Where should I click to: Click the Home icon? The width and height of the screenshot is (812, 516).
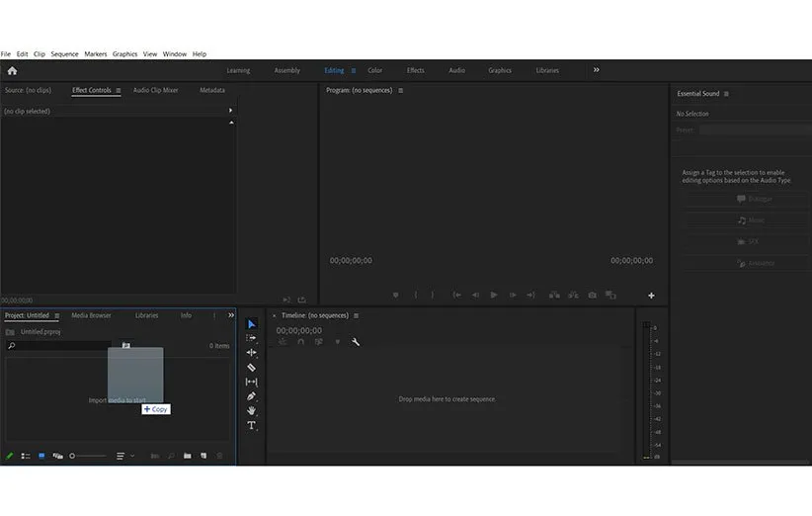(x=12, y=70)
